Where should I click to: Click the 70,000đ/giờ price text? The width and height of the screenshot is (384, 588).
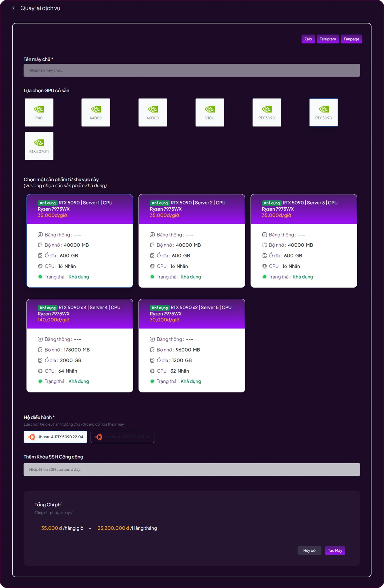click(164, 320)
